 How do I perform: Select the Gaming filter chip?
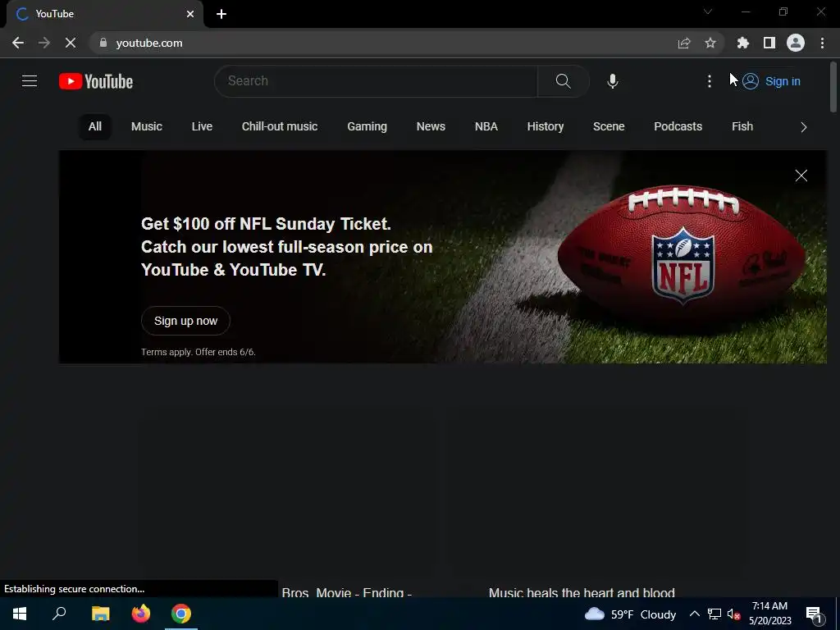tap(367, 126)
